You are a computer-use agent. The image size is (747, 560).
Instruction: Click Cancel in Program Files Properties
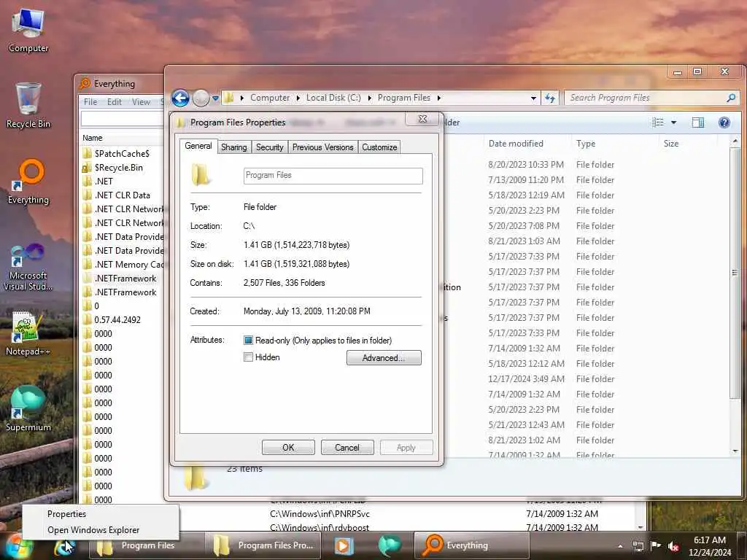click(x=347, y=448)
